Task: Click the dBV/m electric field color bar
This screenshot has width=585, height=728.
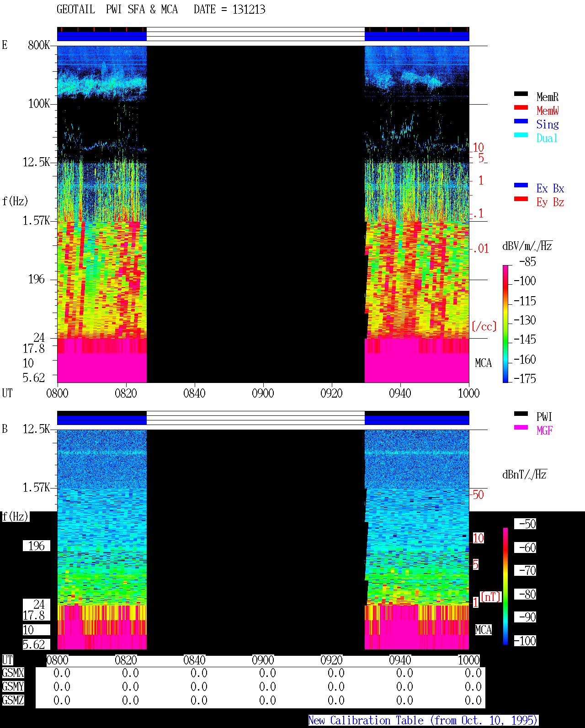Action: [505, 324]
